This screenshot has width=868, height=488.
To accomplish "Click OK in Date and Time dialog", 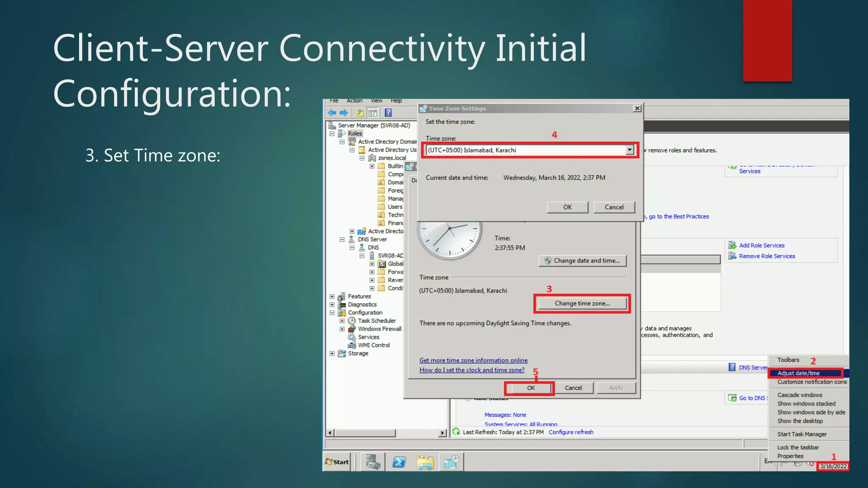I will pyautogui.click(x=531, y=388).
